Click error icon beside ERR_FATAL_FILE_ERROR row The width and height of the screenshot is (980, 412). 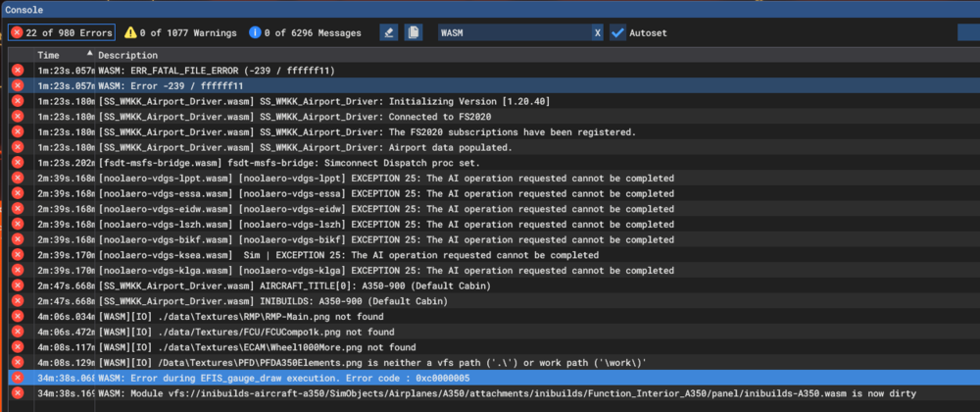pos(18,71)
